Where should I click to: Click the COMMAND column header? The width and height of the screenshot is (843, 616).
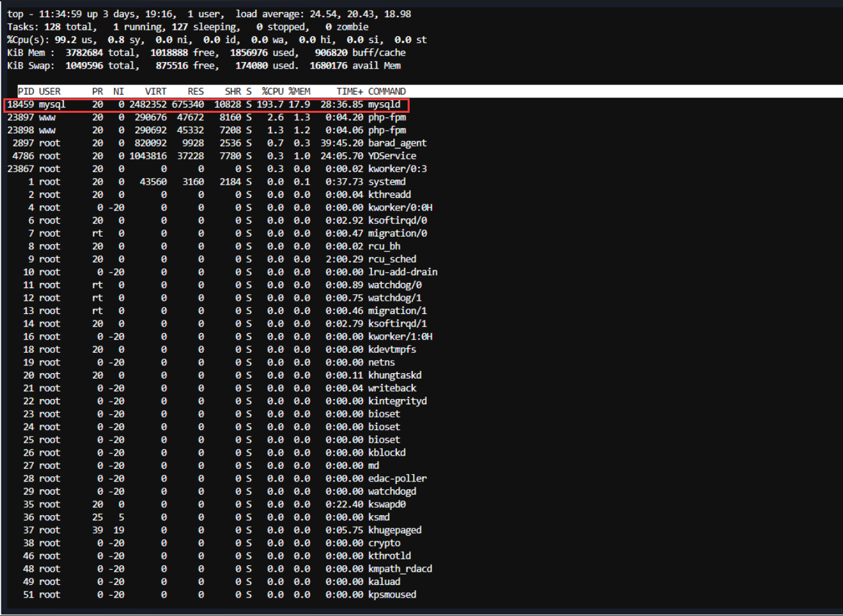coord(387,91)
